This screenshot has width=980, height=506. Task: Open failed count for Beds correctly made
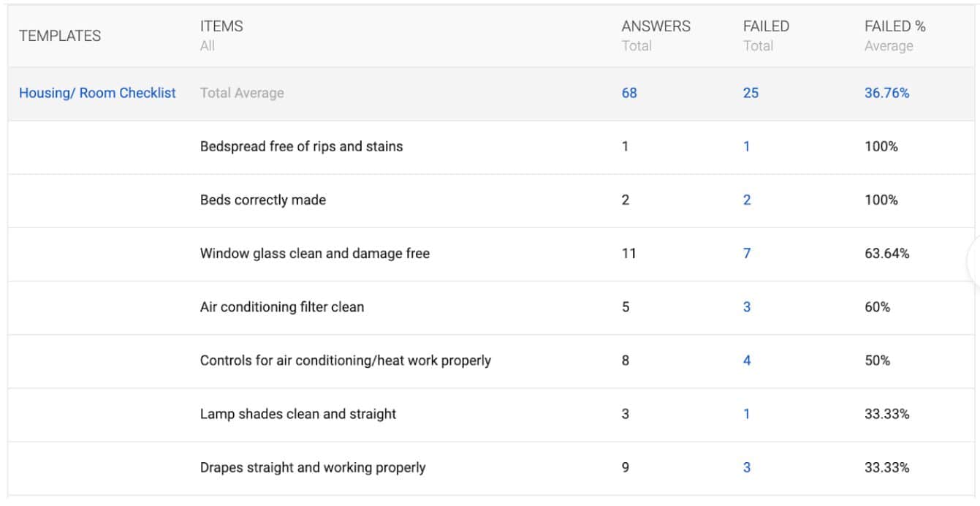(x=747, y=200)
